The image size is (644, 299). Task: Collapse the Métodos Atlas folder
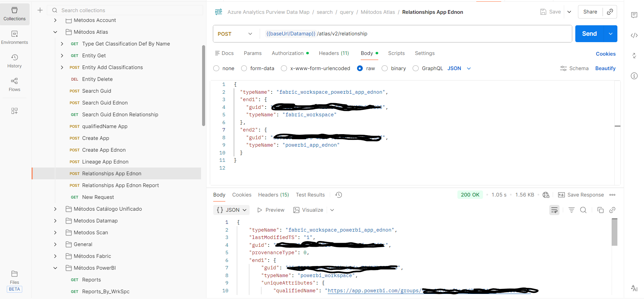tap(55, 32)
